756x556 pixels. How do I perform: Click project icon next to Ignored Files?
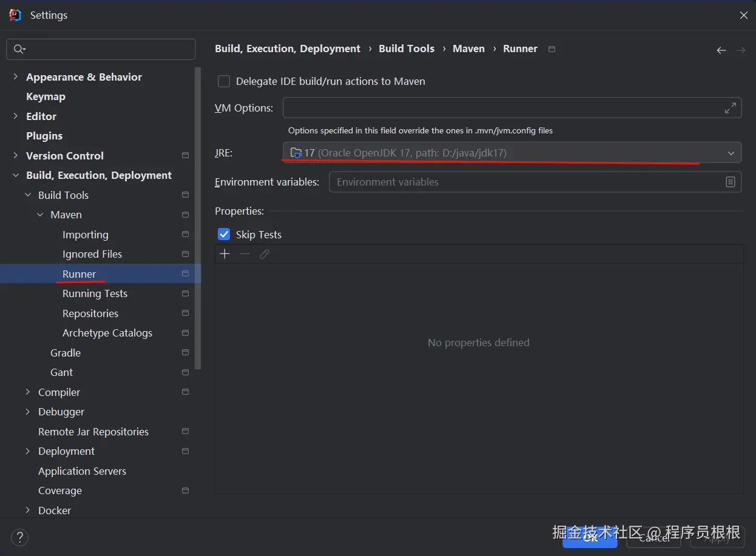pos(185,254)
